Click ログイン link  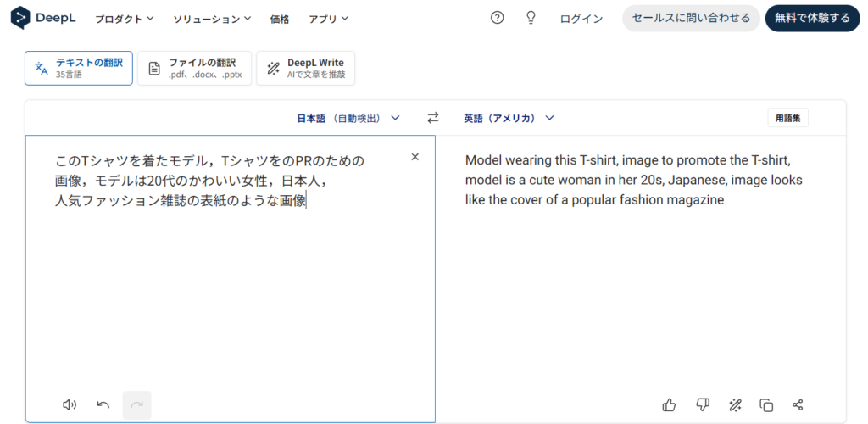(581, 19)
